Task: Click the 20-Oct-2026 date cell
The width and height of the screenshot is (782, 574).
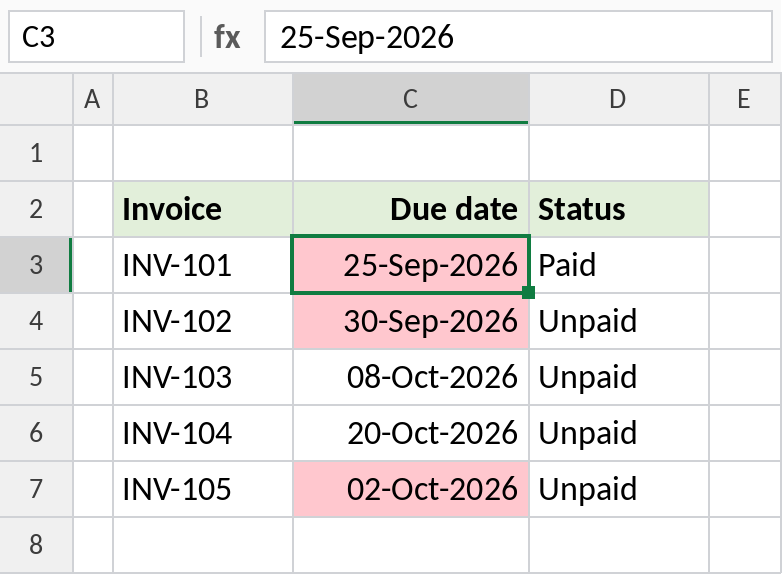Action: click(x=411, y=432)
